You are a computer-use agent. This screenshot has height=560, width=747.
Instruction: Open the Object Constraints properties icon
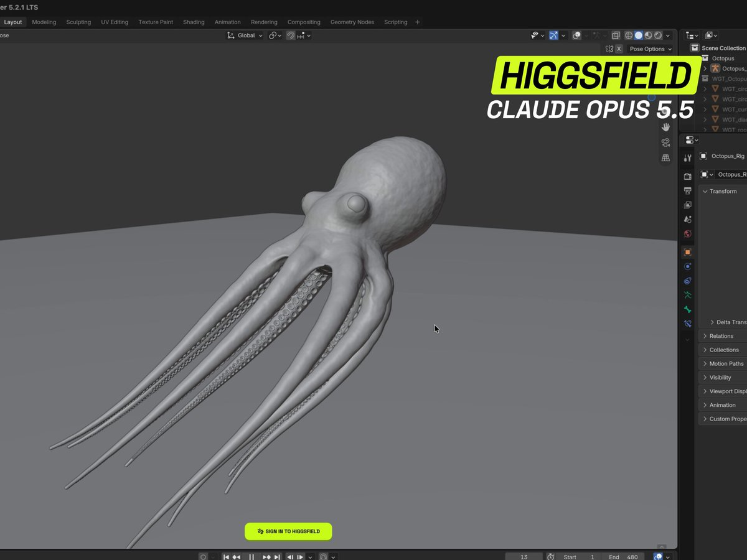tap(687, 281)
